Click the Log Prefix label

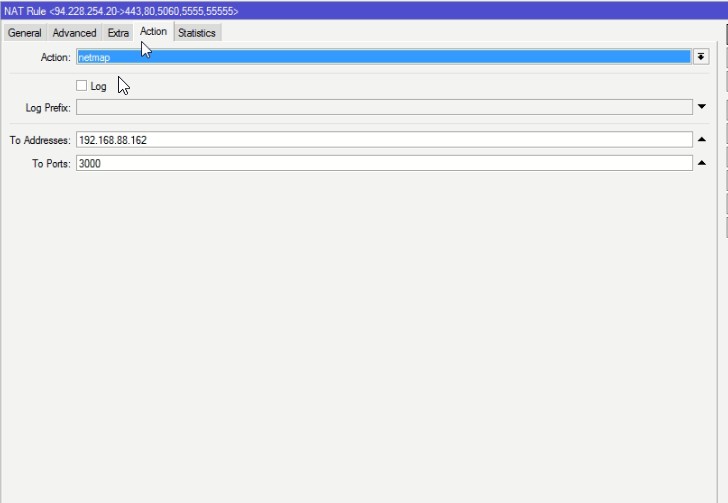click(x=48, y=108)
